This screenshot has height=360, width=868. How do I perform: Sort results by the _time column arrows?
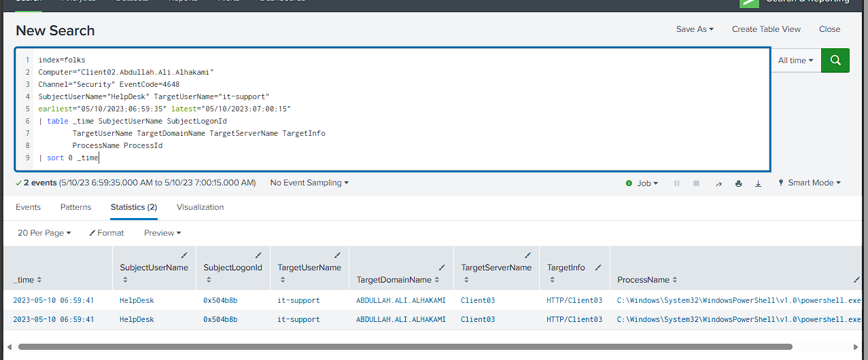39,280
